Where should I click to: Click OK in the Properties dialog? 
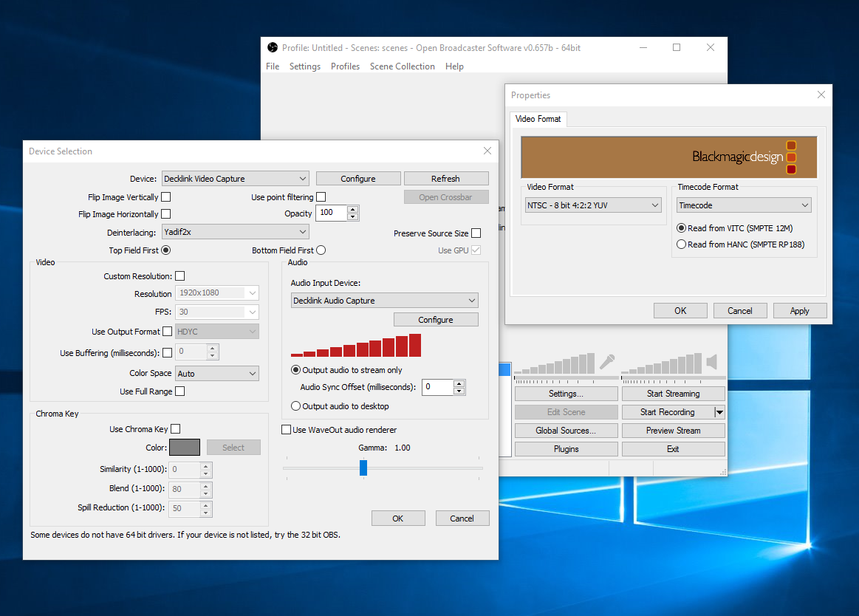pyautogui.click(x=680, y=311)
